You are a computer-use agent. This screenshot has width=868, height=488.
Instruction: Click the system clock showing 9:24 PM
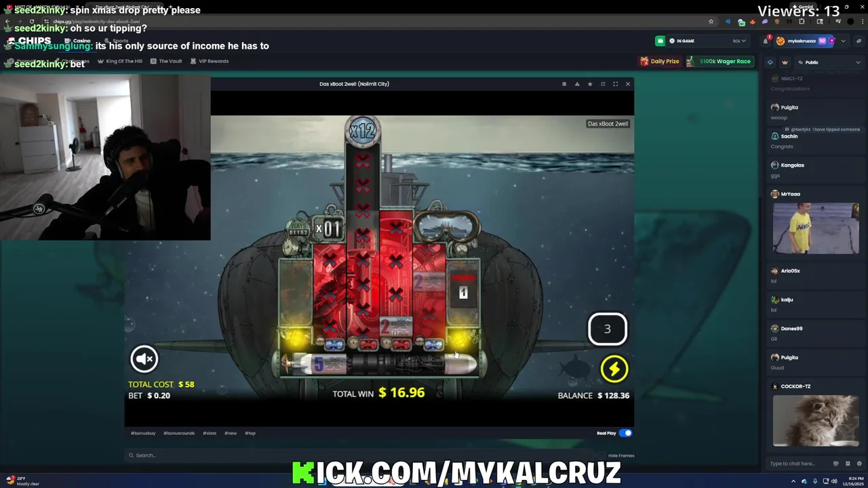click(x=852, y=481)
